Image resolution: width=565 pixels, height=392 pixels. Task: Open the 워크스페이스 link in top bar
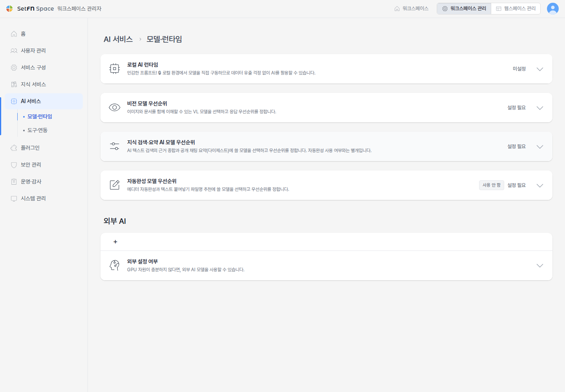(411, 9)
